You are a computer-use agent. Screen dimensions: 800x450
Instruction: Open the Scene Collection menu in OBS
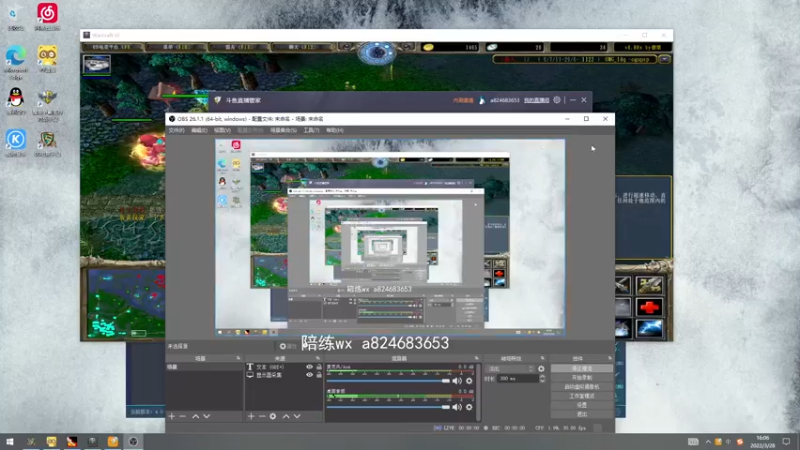[x=283, y=131]
